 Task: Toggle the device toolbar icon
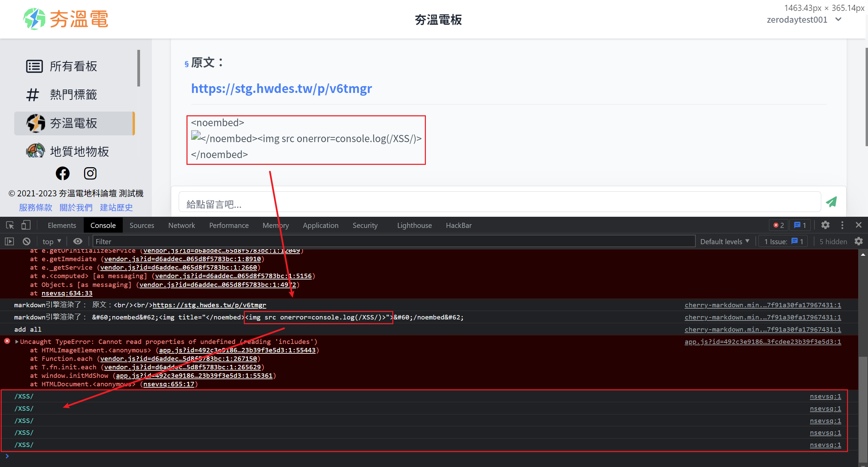pos(26,225)
